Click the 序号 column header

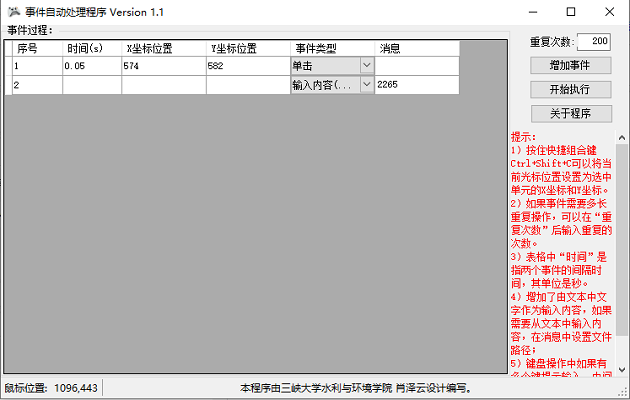pos(37,49)
